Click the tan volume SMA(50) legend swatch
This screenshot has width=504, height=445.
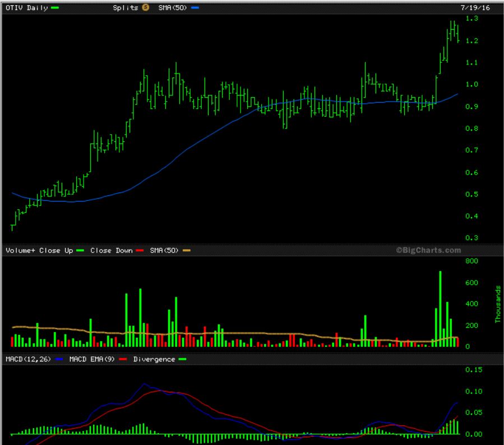click(187, 250)
